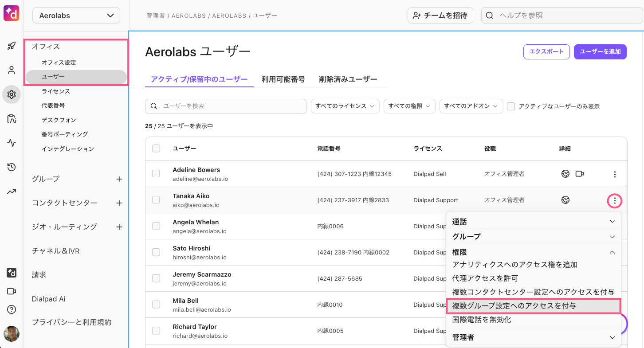
Task: Check the box for Jeremy Scarmazzo
Action: pyautogui.click(x=156, y=278)
